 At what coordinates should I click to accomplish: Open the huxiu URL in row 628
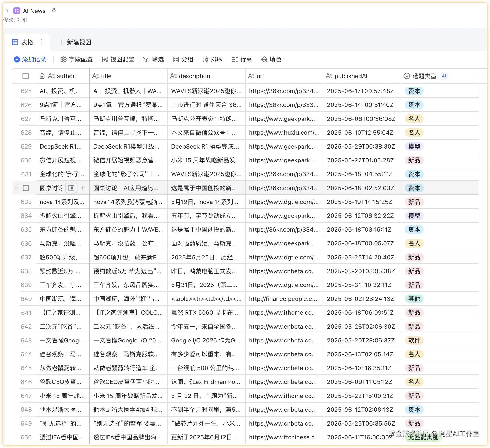(x=284, y=133)
